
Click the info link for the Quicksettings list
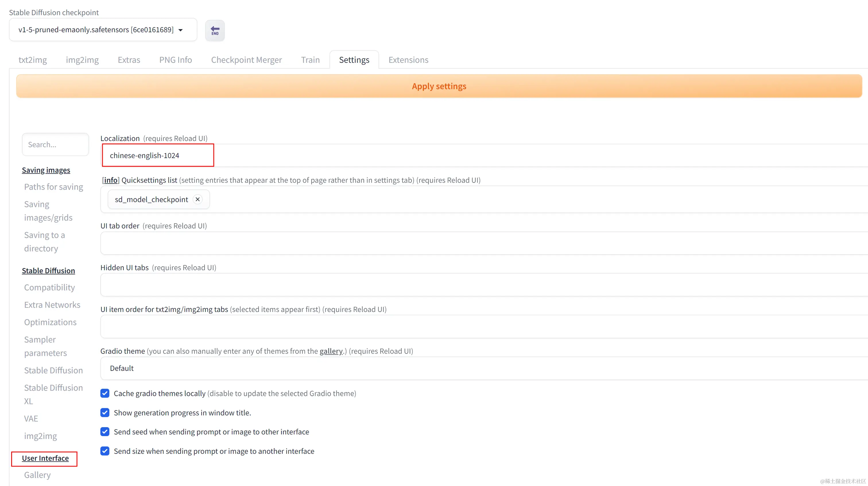pos(111,180)
